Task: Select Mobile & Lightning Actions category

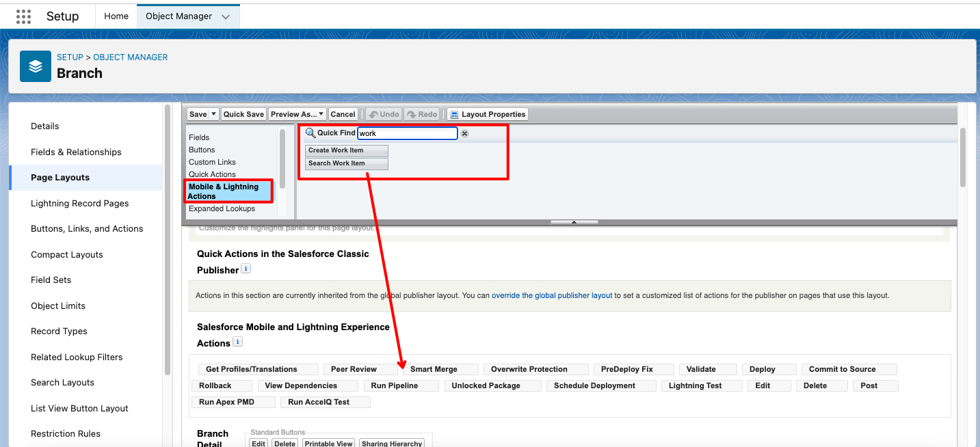Action: tap(229, 191)
